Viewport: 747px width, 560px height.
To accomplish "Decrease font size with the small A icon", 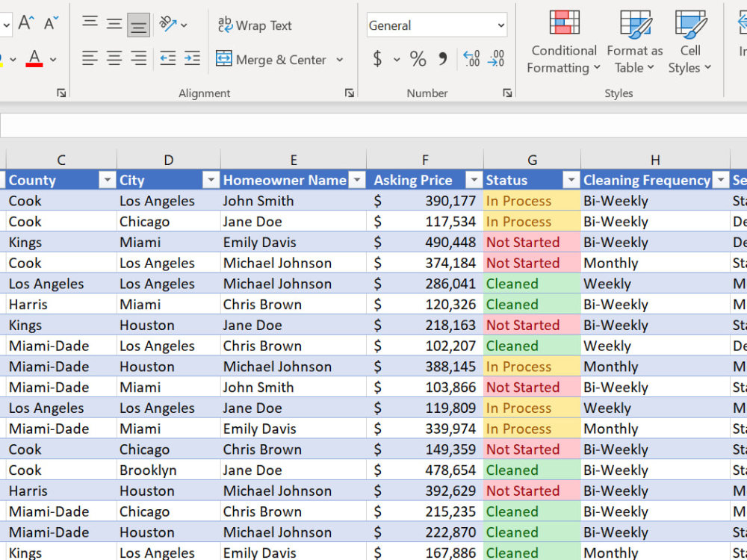I will pyautogui.click(x=51, y=23).
